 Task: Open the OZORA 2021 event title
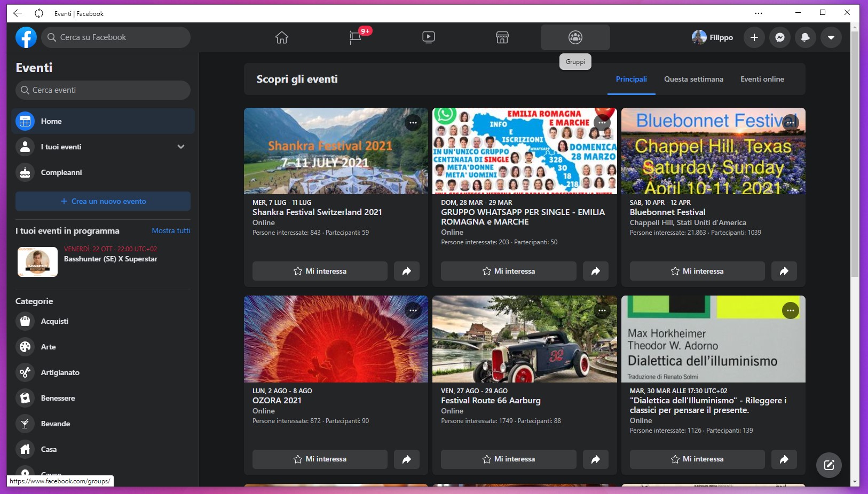[x=277, y=400]
